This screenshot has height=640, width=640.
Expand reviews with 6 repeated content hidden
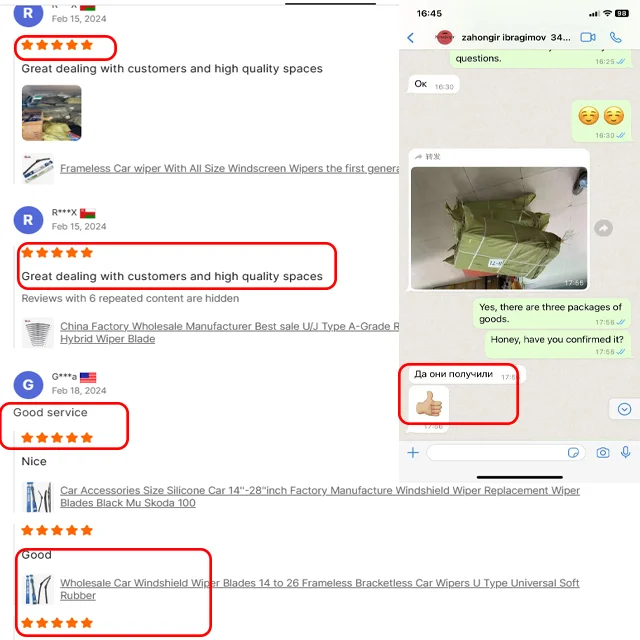coord(130,298)
